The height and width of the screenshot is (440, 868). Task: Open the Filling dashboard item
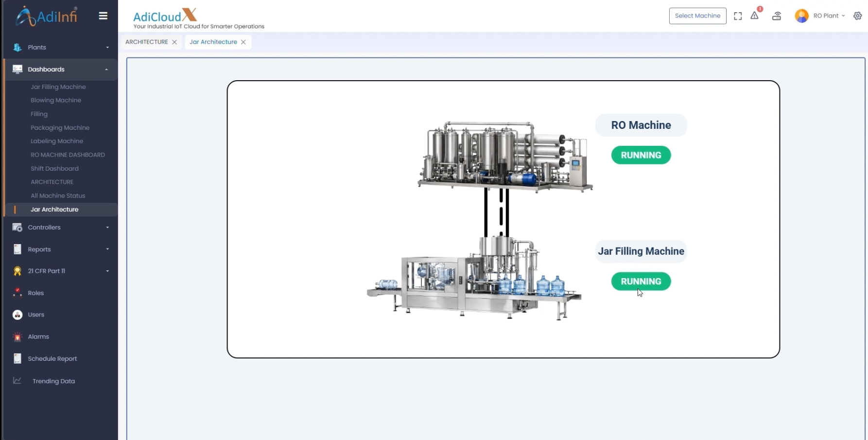[x=39, y=114]
